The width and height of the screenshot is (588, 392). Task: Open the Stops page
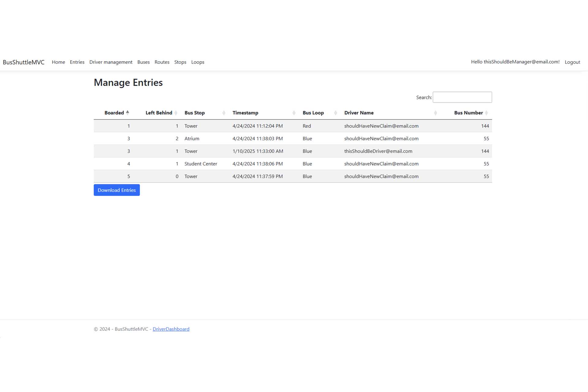click(x=180, y=62)
